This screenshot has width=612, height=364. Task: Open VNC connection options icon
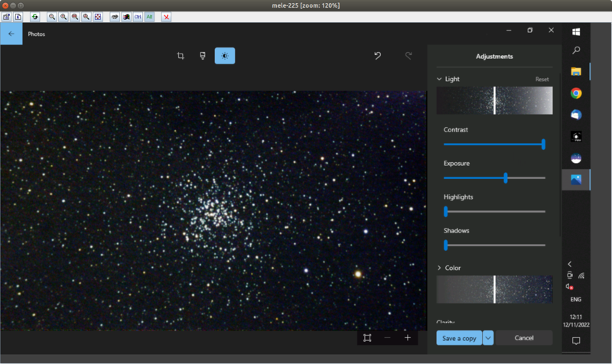[x=7, y=17]
